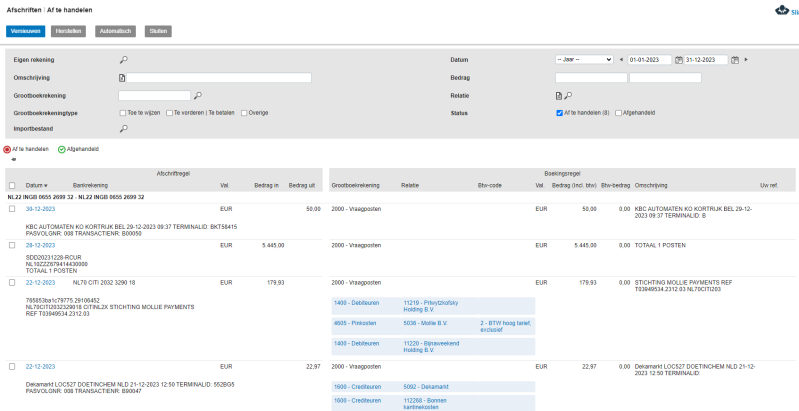
Task: Click into the Omschrijving text field
Action: coord(219,78)
